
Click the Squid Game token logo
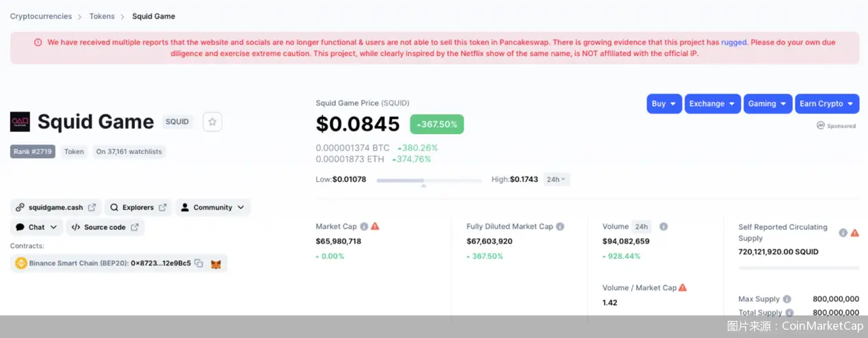(20, 122)
